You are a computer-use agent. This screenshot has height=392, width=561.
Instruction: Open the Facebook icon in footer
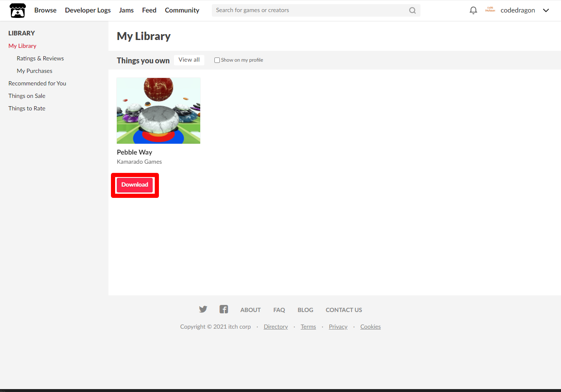point(224,309)
